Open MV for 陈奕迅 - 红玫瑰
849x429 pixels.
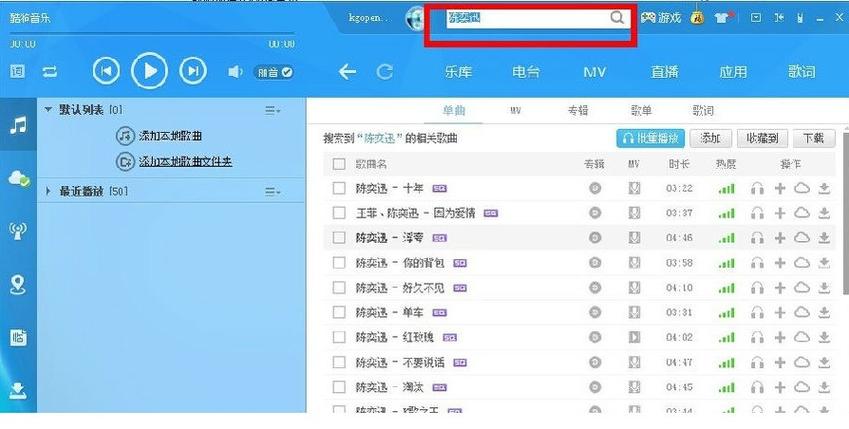tap(634, 337)
